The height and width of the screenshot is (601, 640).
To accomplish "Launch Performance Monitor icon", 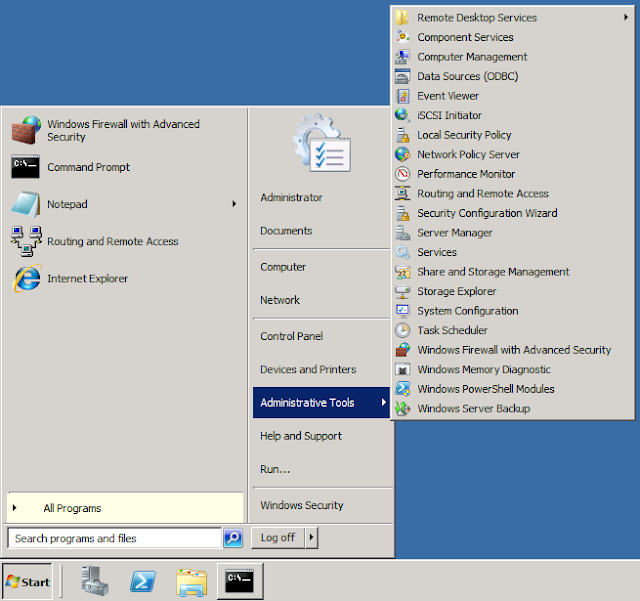I will 402,174.
